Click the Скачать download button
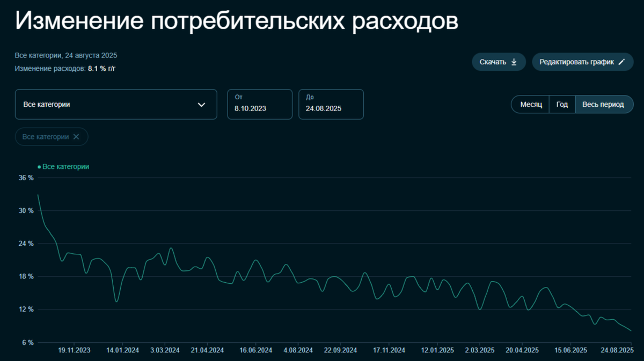Image resolution: width=644 pixels, height=361 pixels. 499,62
